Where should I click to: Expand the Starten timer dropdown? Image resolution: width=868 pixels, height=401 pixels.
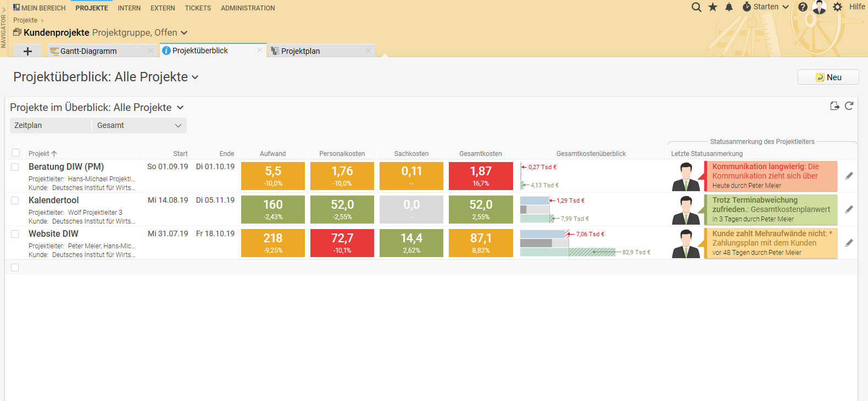click(x=766, y=7)
